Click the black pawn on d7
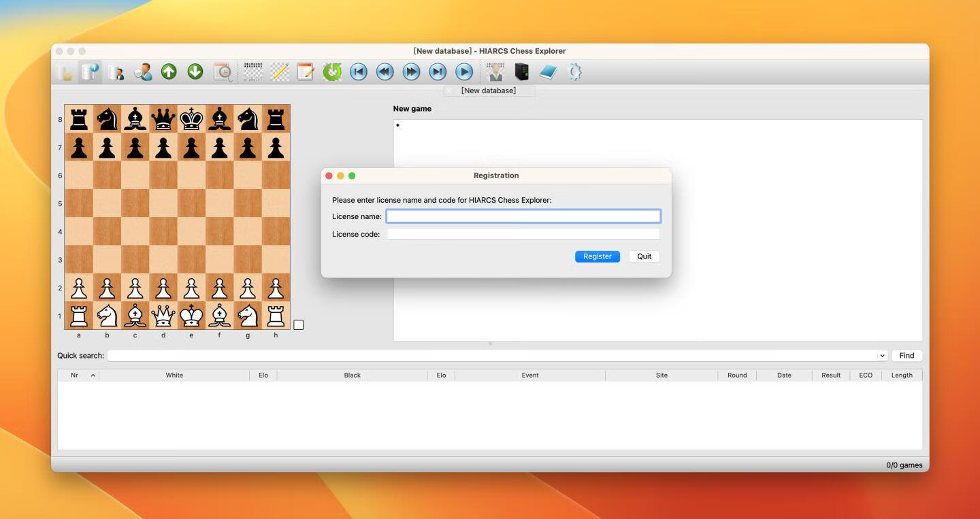 (163, 147)
